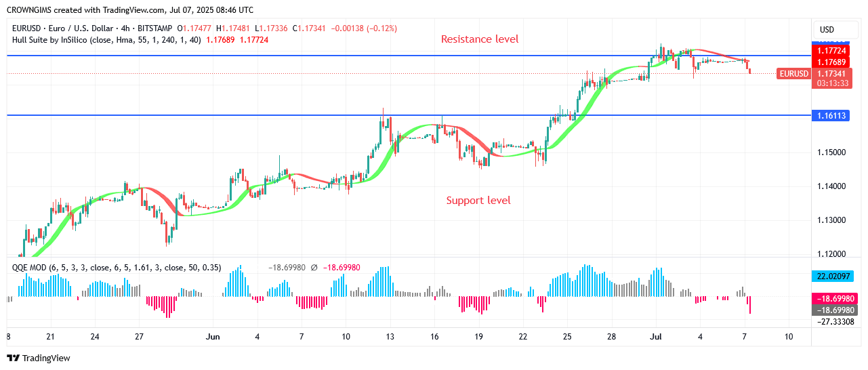Click the 28 date label on time axis

pos(611,337)
